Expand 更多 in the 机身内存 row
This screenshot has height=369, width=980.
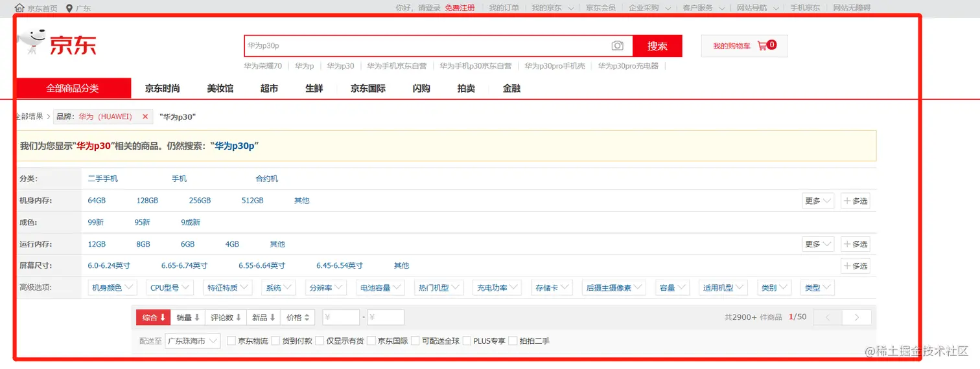818,201
